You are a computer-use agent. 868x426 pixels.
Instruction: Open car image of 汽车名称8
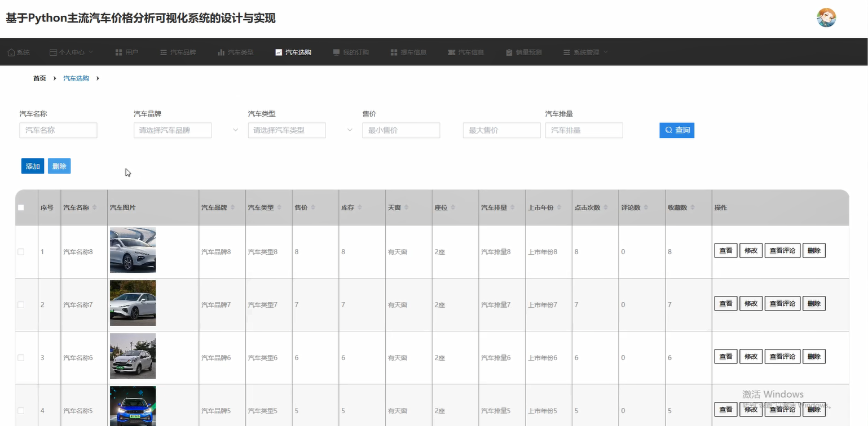(x=133, y=250)
